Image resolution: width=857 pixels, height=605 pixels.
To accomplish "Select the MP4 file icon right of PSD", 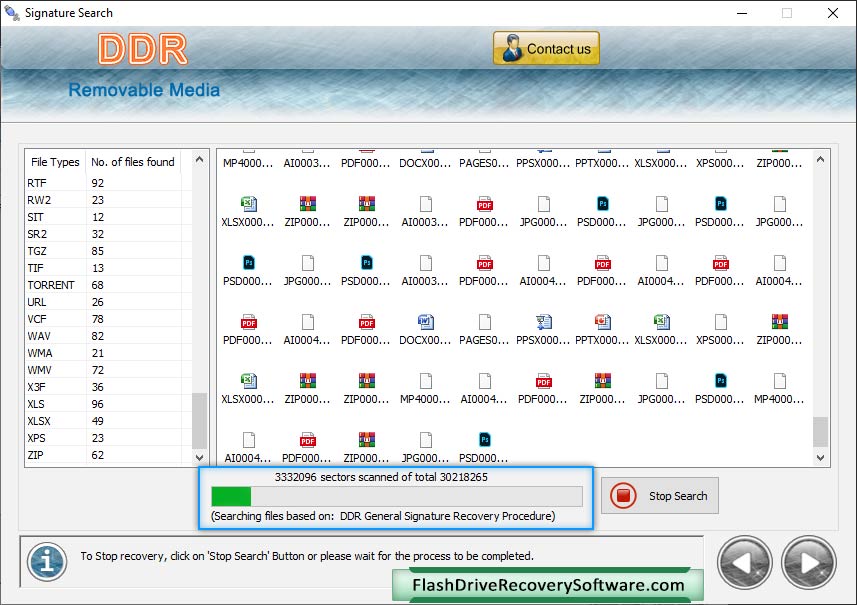I will [779, 381].
